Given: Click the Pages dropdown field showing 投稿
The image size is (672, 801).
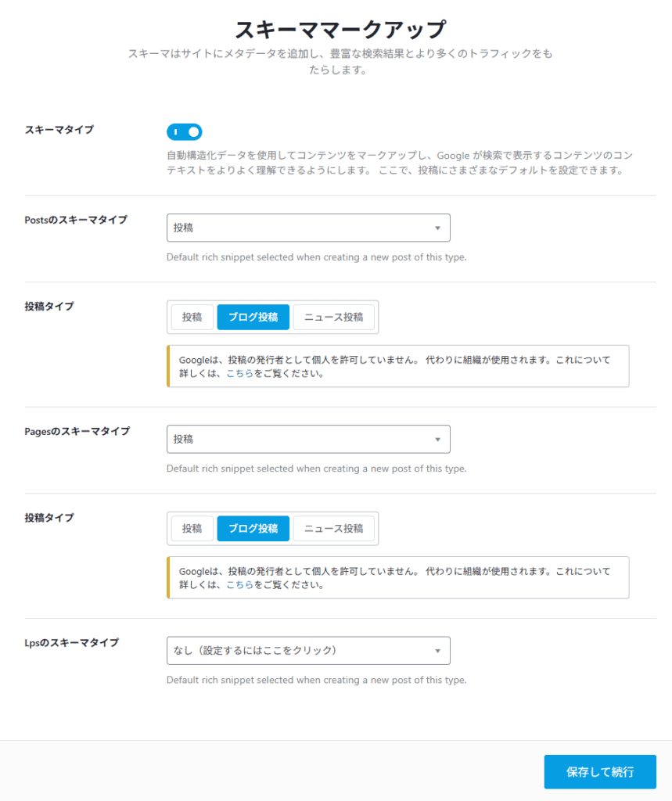Looking at the screenshot, I should point(308,439).
